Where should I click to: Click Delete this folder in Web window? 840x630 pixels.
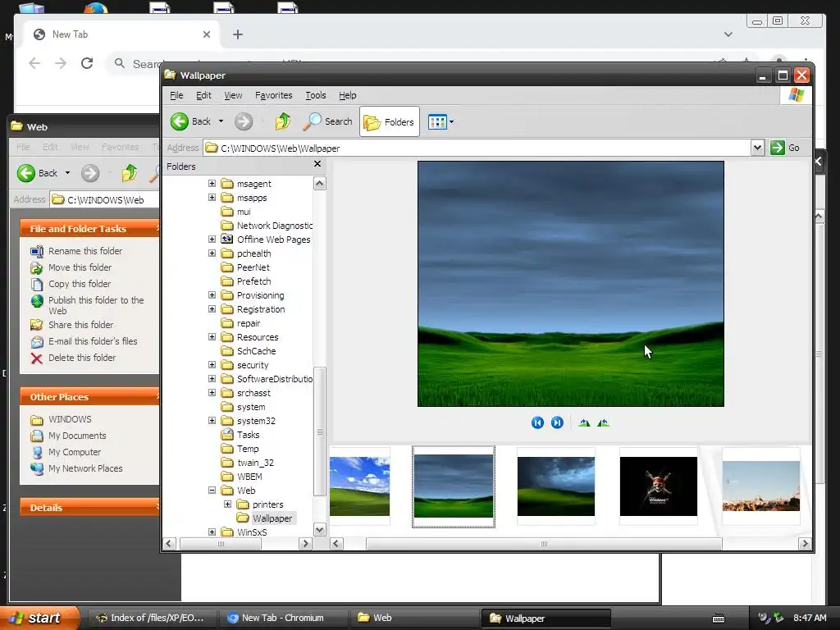click(x=82, y=358)
